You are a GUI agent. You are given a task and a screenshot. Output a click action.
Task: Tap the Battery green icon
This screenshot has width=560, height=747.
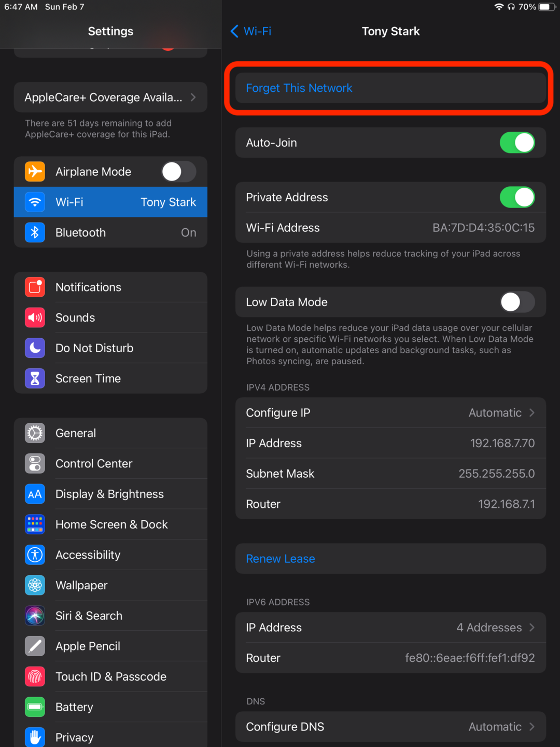pos(35,707)
